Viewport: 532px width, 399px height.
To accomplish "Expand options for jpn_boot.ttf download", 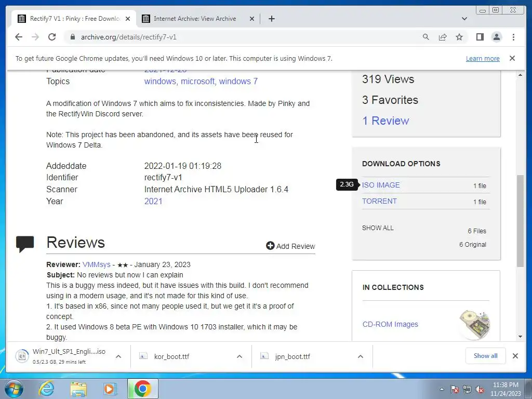I will (361, 356).
